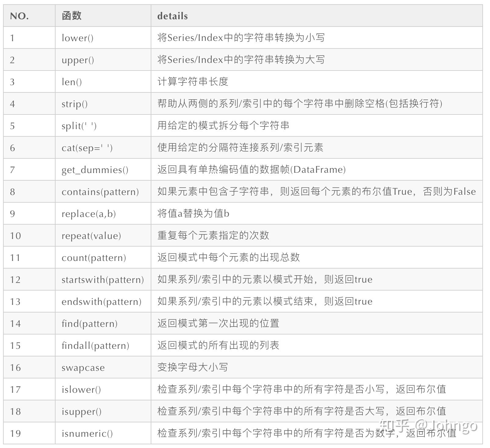Image resolution: width=490 pixels, height=448 pixels.
Task: Select description '计算字符串长度'
Action: point(193,81)
